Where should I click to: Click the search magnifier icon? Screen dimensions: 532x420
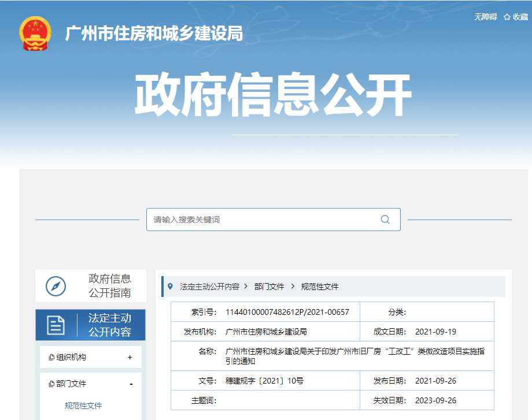(385, 220)
